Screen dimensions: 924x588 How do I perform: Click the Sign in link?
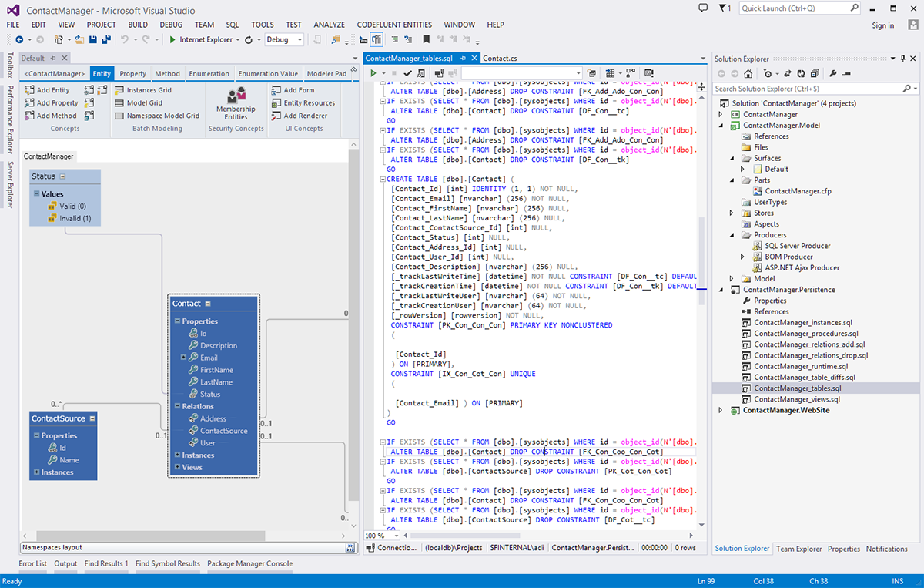click(882, 25)
